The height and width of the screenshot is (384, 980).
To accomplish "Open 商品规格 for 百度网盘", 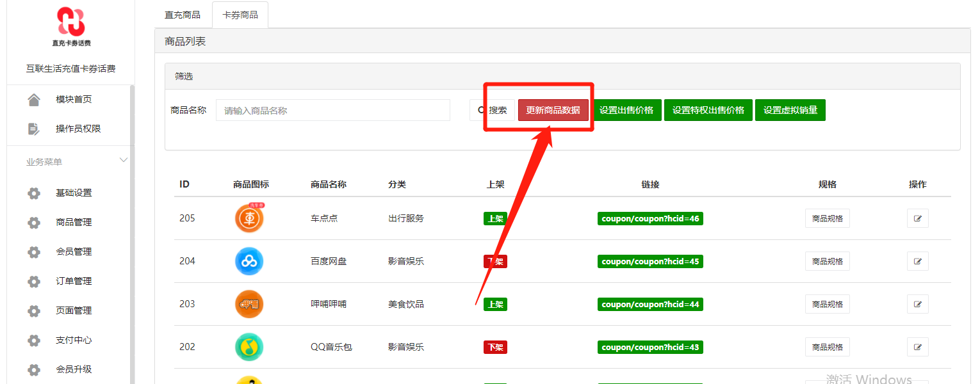I will point(828,261).
